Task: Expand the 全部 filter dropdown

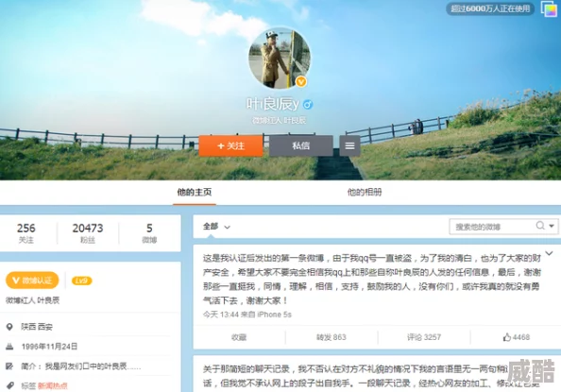Action: pyautogui.click(x=216, y=227)
